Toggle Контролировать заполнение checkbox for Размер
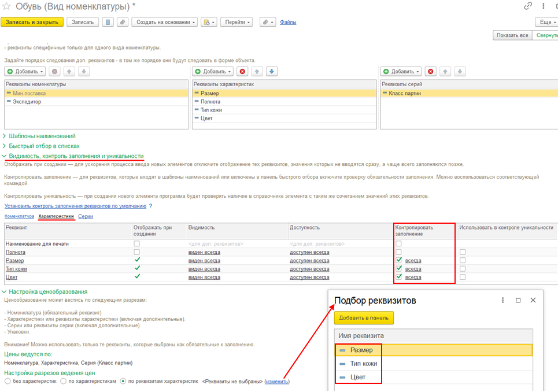This screenshot has width=558, height=392. tap(399, 261)
